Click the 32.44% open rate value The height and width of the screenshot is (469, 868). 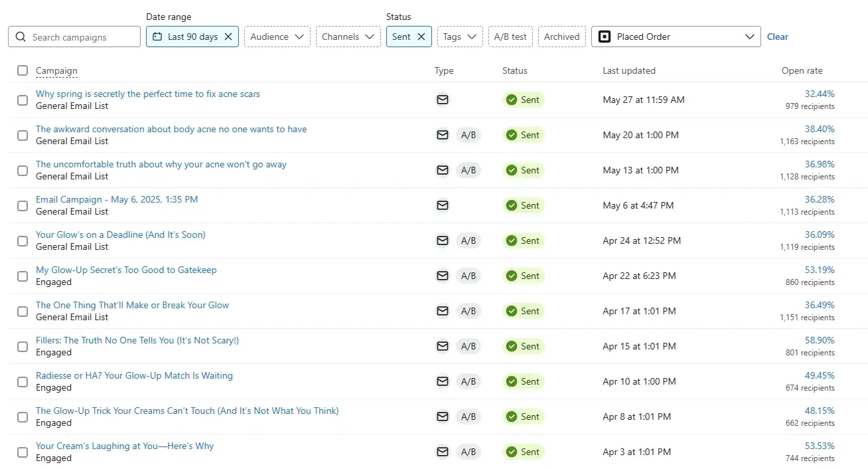[x=820, y=94]
